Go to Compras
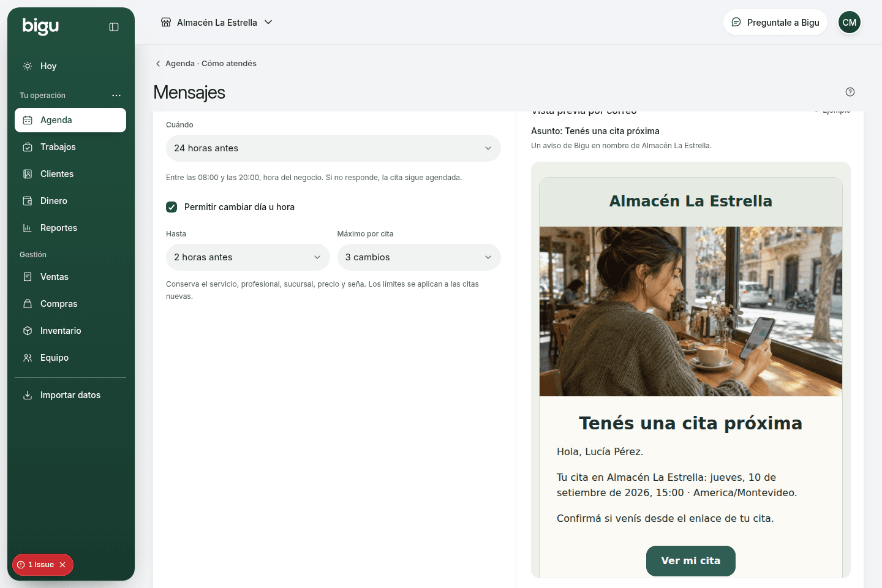Image resolution: width=882 pixels, height=588 pixels. tap(70, 304)
